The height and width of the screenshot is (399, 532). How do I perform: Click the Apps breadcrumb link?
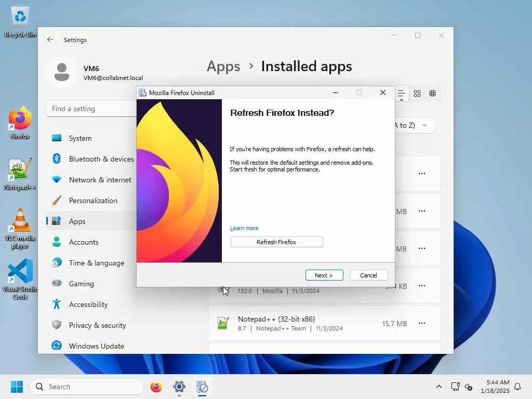click(x=223, y=66)
